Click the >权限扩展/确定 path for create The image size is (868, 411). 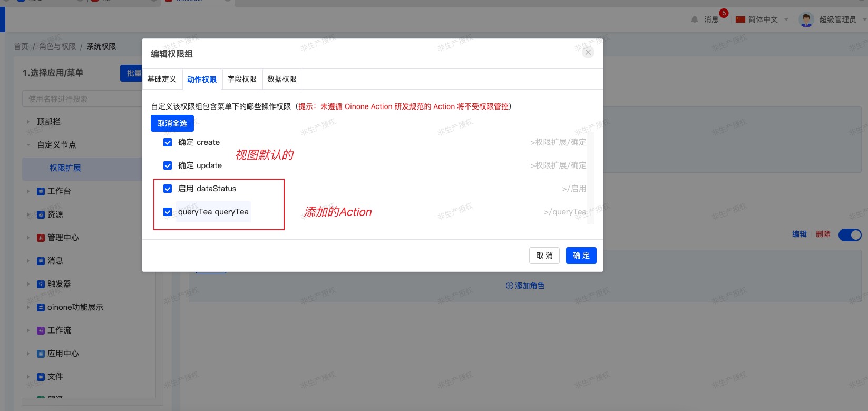pos(558,142)
